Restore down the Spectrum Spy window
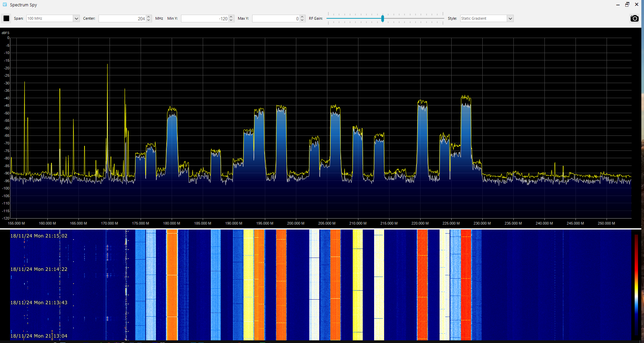Viewport: 644px width, 343px height. [x=627, y=5]
